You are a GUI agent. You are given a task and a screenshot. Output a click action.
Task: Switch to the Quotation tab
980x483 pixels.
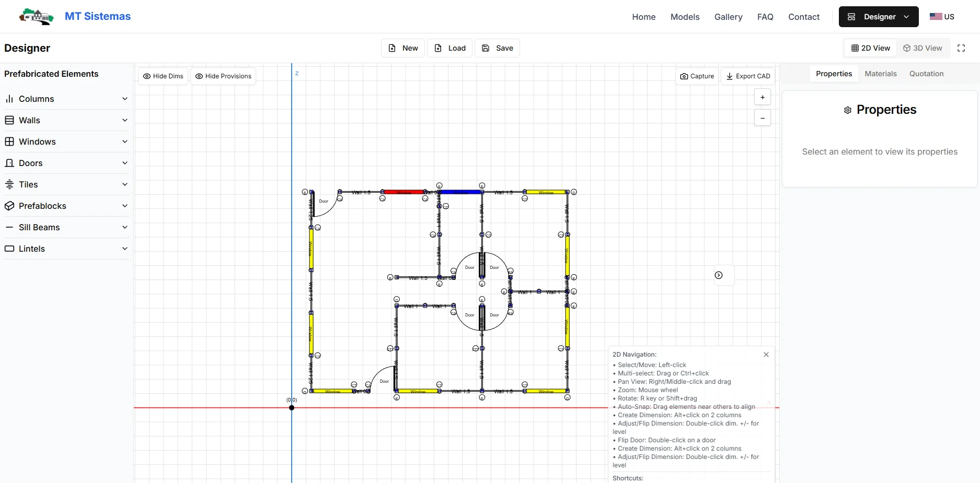[x=926, y=74]
